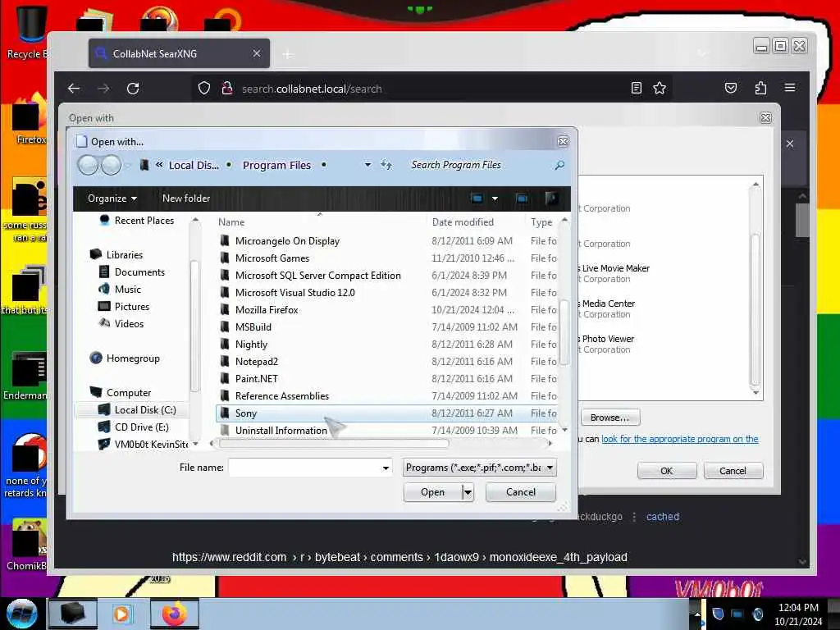The width and height of the screenshot is (840, 630).
Task: Open the view options dropdown arrow
Action: (495, 199)
